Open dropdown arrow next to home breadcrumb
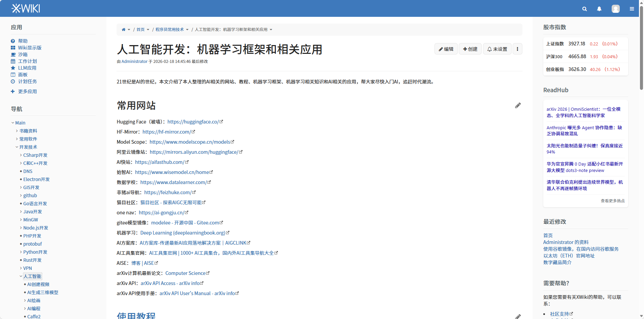The image size is (644, 319). click(129, 30)
